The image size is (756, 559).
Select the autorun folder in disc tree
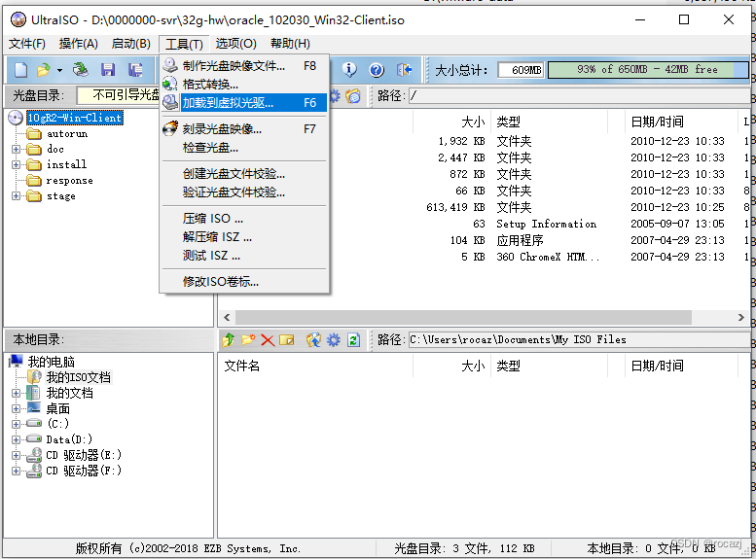coord(67,133)
